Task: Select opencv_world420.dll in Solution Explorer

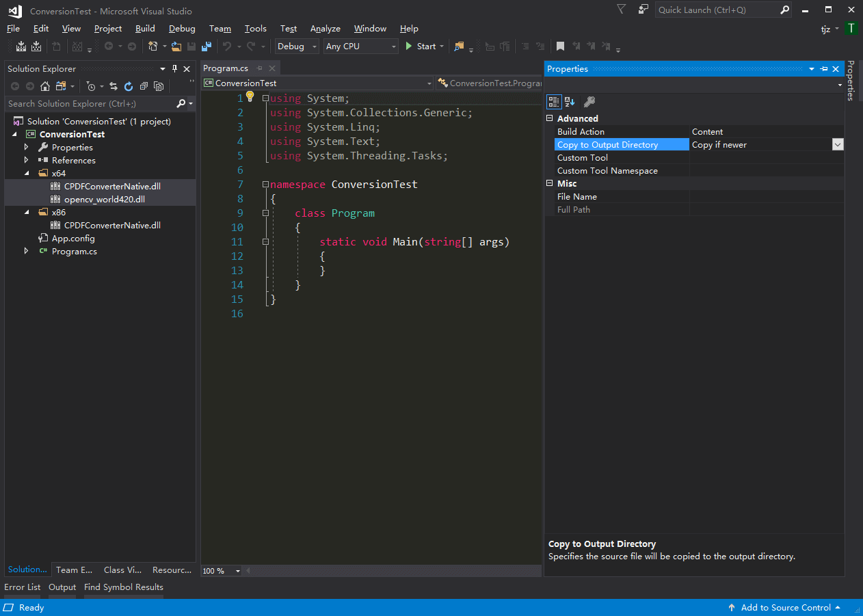Action: [x=105, y=199]
